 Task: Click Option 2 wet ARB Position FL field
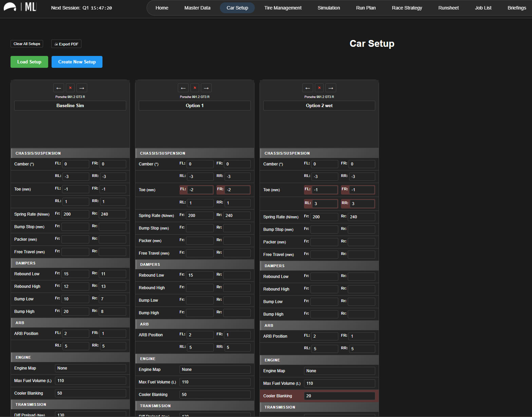[325, 336]
